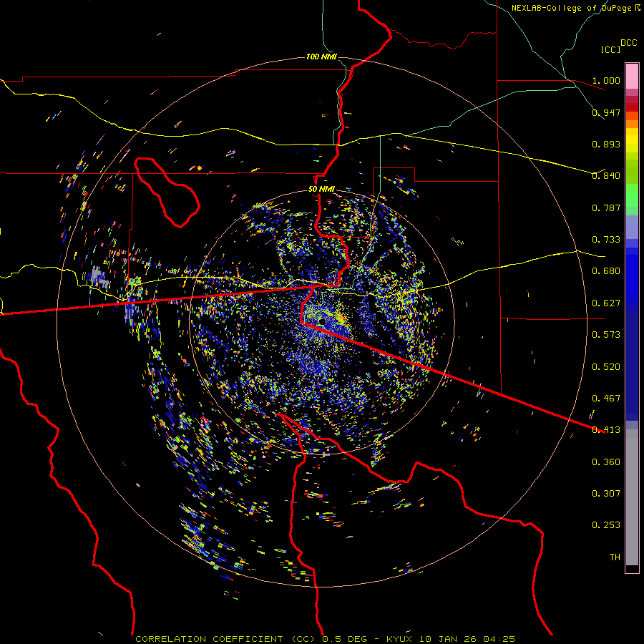Select the 0.840 legend value
The height and width of the screenshot is (644, 644).
click(x=606, y=176)
